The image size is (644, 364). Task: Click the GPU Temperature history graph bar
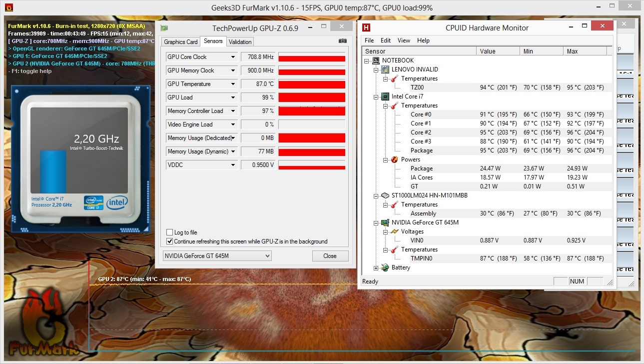tap(312, 84)
